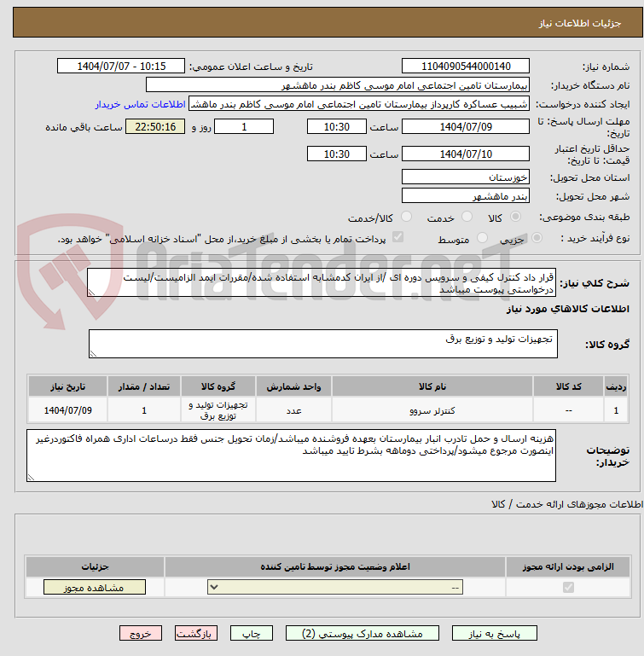Click the need number field 1104090544000140
The height and width of the screenshot is (656, 644).
pos(466,66)
